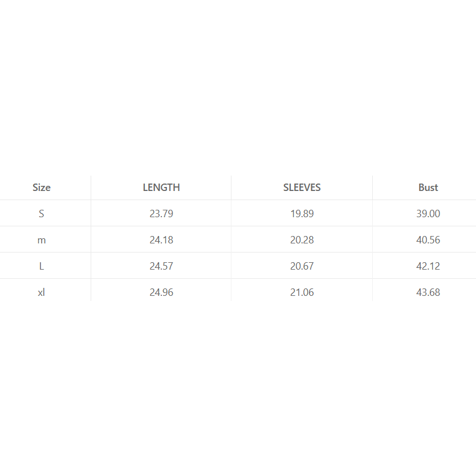The height and width of the screenshot is (476, 476).
Task: Click the 23.79 length value
Action: (161, 214)
